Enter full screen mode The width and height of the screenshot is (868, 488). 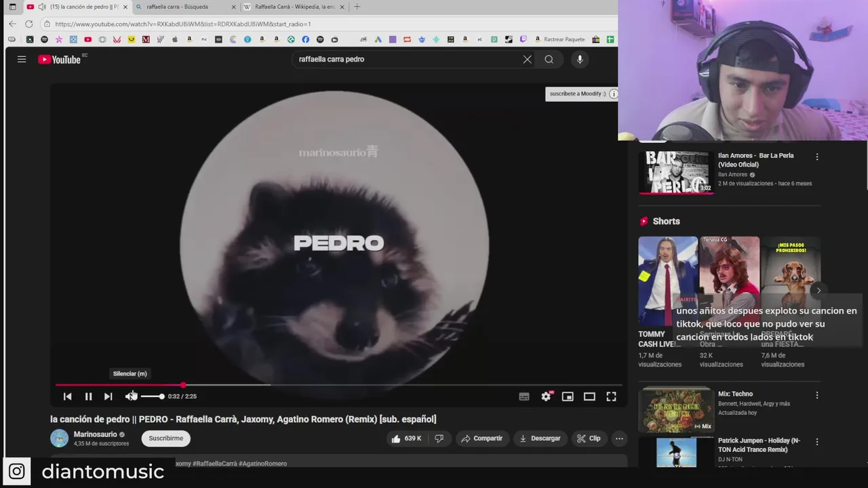pos(611,396)
